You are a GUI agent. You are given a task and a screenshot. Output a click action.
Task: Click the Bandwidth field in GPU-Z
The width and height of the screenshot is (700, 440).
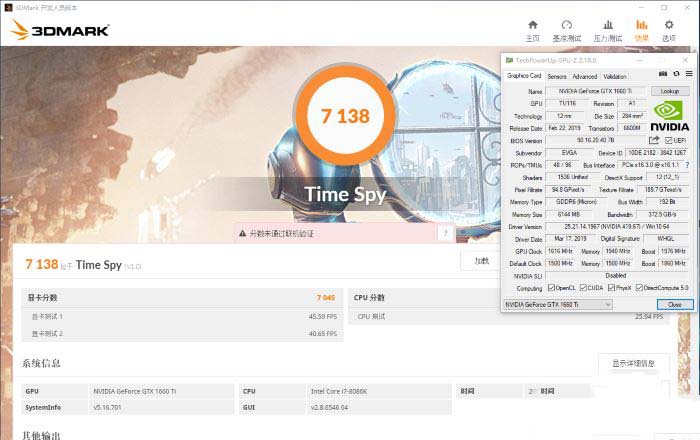[662, 215]
